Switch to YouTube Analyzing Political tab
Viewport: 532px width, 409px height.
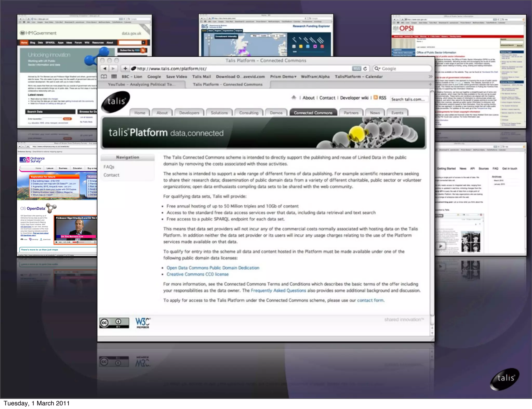click(x=142, y=85)
